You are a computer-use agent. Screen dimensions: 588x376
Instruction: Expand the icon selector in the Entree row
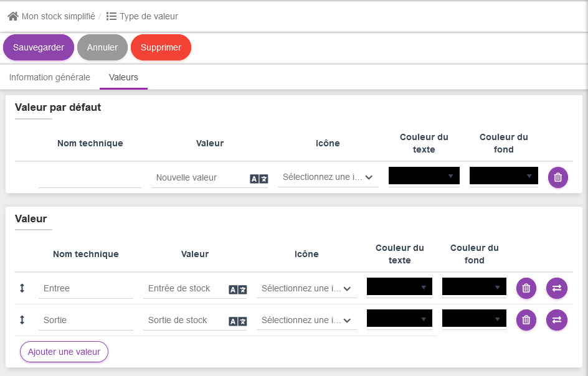coord(306,288)
